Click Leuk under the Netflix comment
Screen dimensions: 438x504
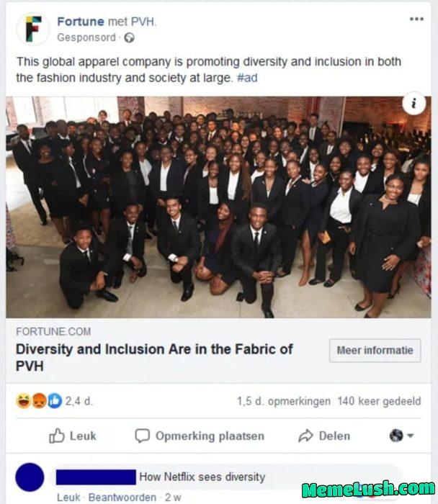[68, 498]
